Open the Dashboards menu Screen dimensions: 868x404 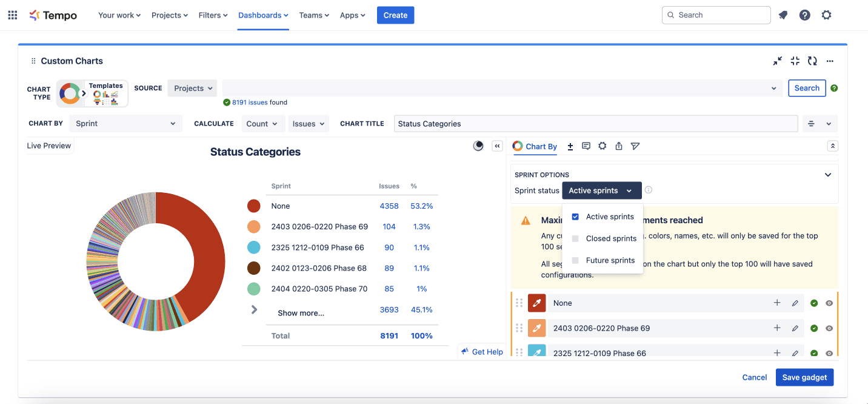(263, 15)
